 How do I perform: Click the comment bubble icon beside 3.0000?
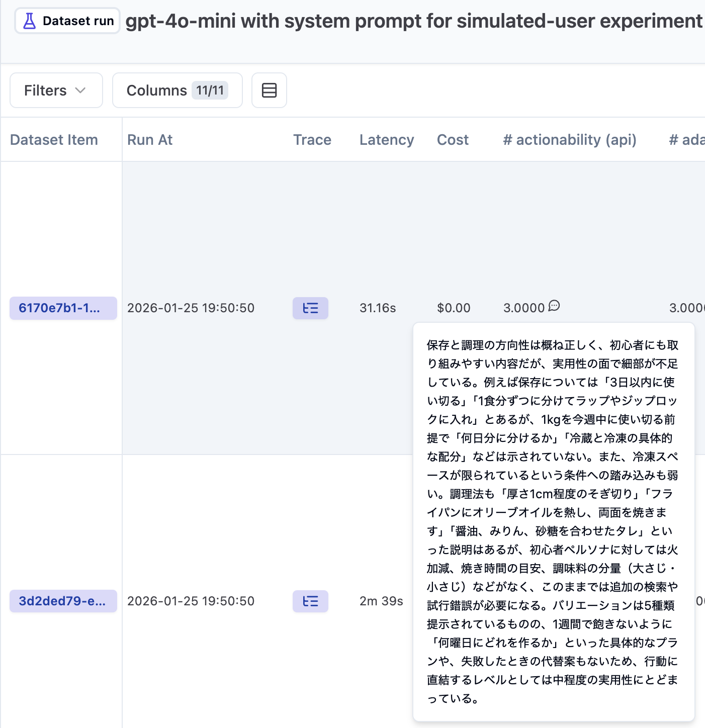(554, 306)
